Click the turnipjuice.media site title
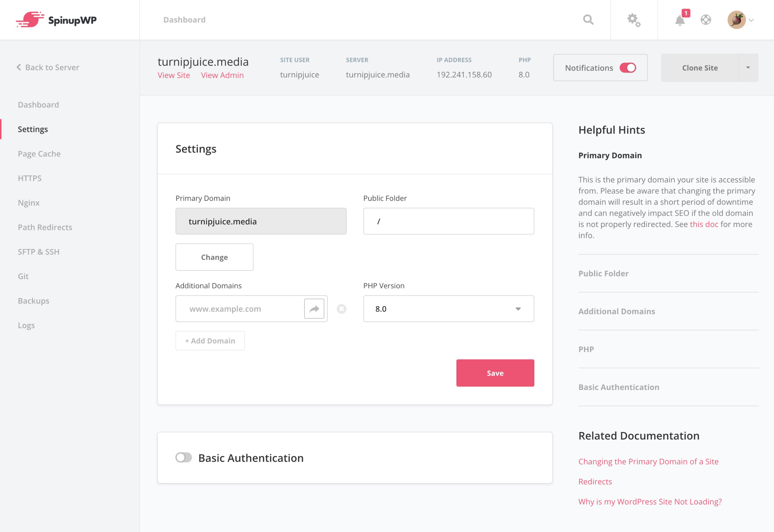774x532 pixels. click(x=203, y=62)
